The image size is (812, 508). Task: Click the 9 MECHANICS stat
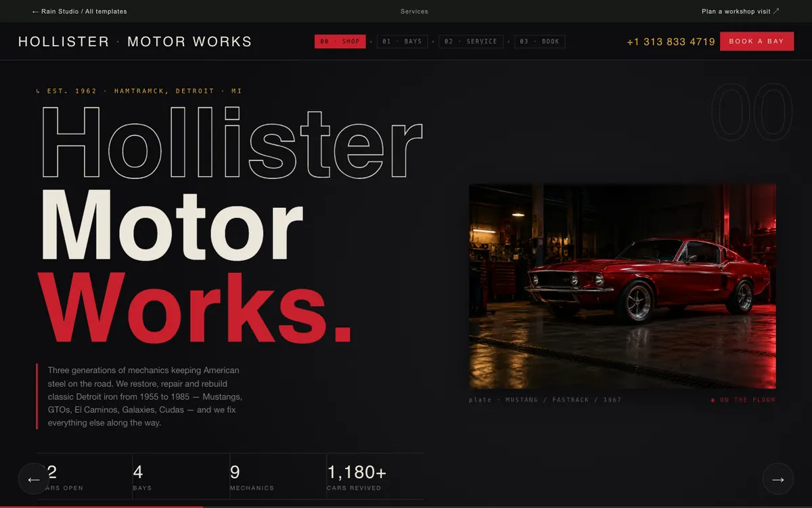point(277,477)
